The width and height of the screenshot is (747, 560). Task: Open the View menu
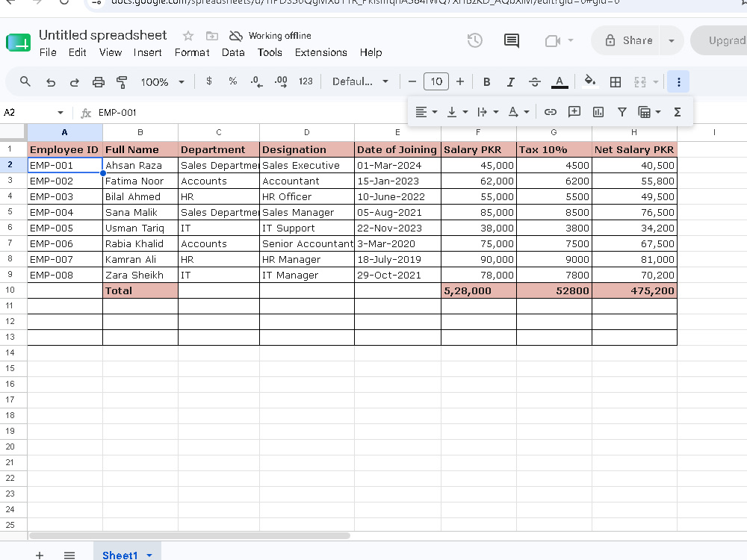111,52
